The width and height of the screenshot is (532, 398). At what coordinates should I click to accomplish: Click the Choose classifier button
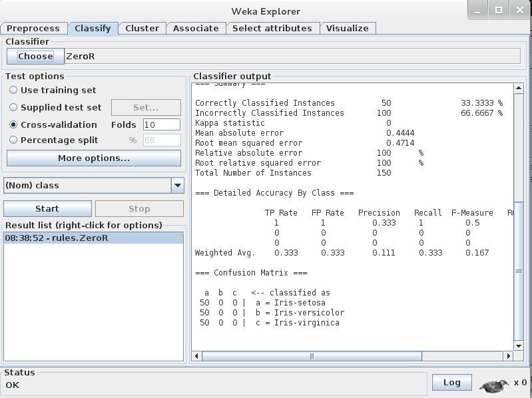pyautogui.click(x=35, y=56)
